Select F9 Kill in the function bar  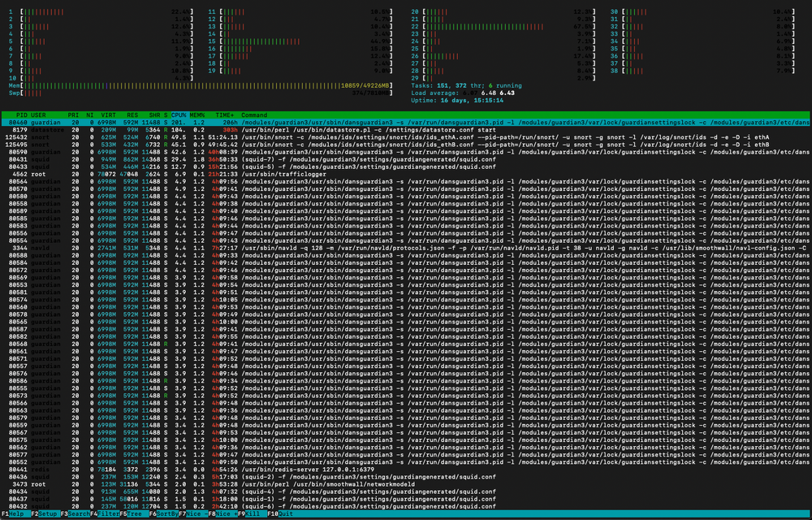(253, 513)
